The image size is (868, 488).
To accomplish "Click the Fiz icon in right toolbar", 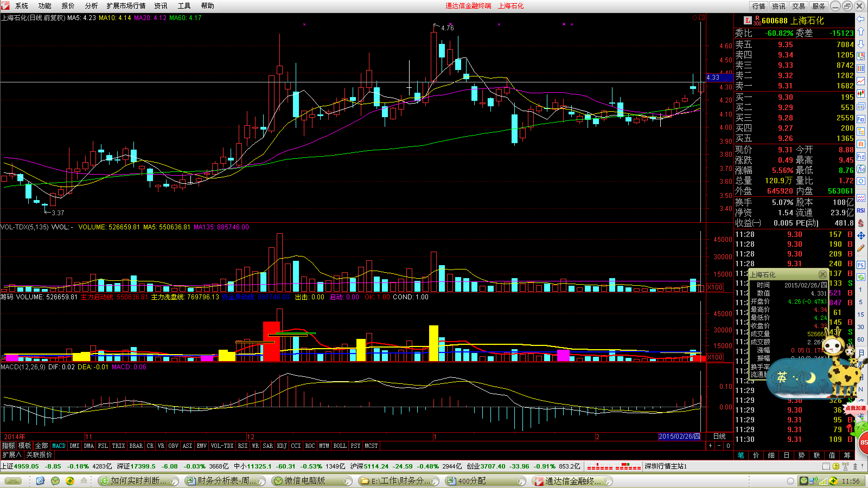I will [861, 156].
